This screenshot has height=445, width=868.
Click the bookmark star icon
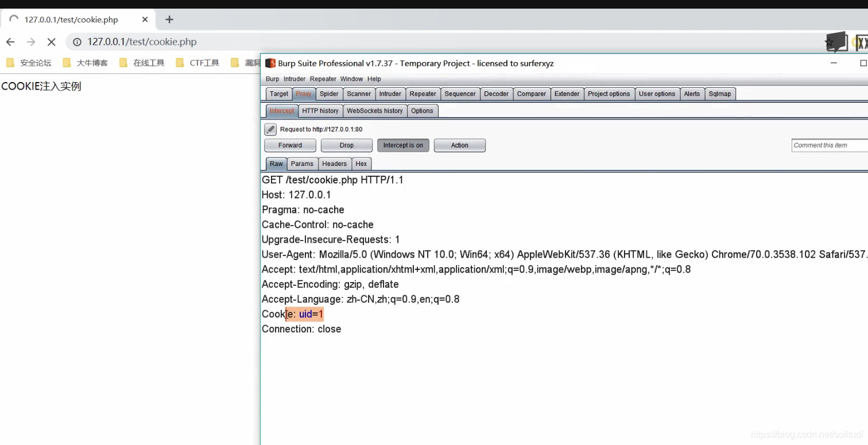[830, 42]
